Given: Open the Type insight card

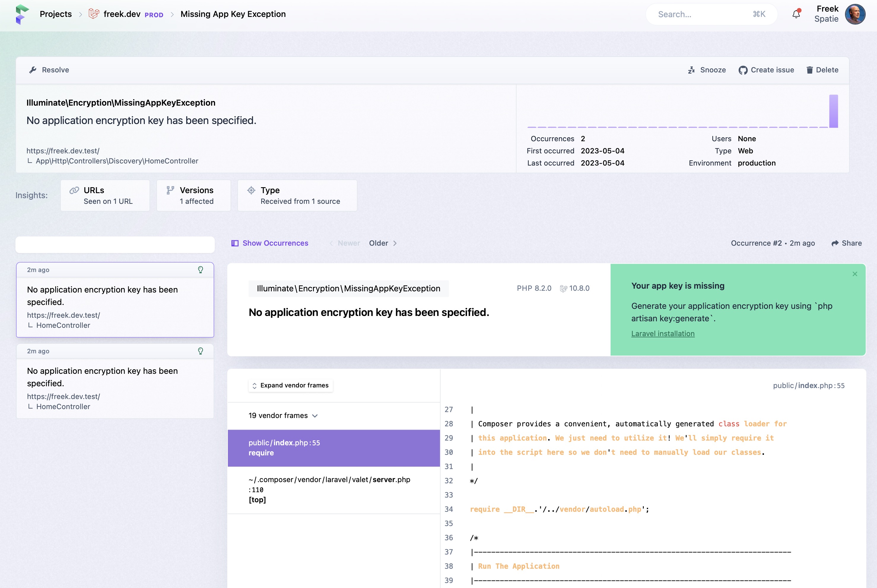Looking at the screenshot, I should pos(297,196).
